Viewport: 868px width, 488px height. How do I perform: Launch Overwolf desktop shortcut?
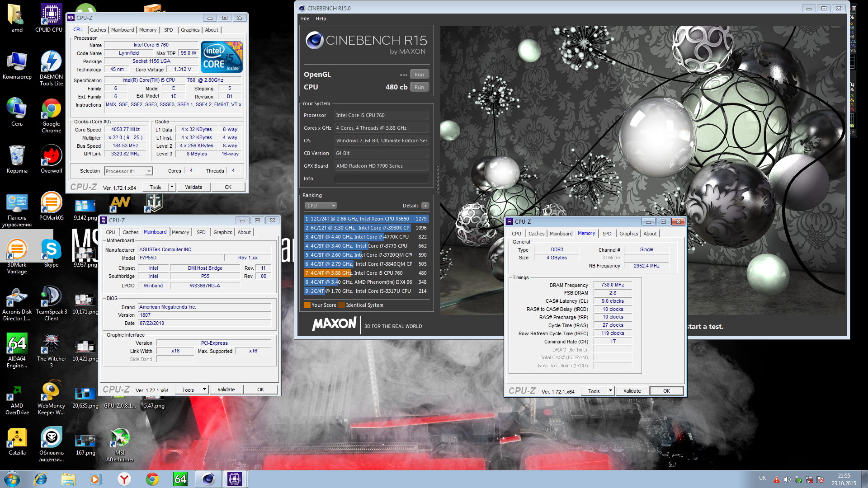point(51,160)
